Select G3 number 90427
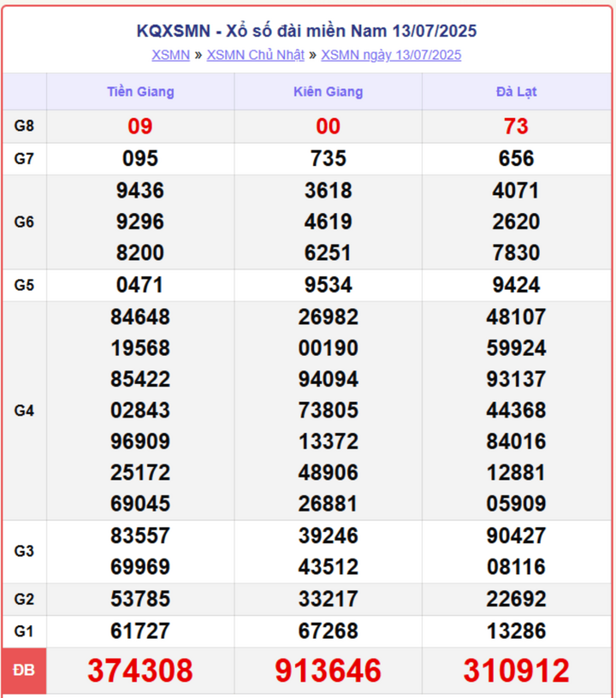This screenshot has width=616, height=698. coord(516,536)
